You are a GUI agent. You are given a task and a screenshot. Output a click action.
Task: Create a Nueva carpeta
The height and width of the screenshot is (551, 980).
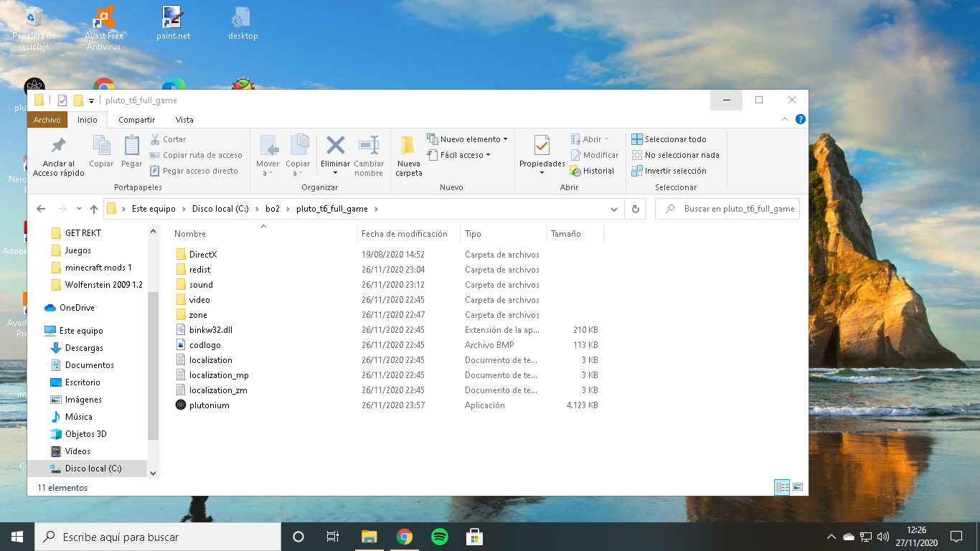pos(409,156)
